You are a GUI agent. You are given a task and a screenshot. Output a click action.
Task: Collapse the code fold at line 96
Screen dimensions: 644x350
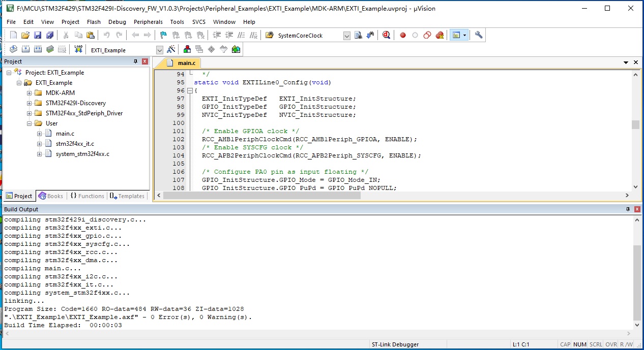click(x=190, y=90)
